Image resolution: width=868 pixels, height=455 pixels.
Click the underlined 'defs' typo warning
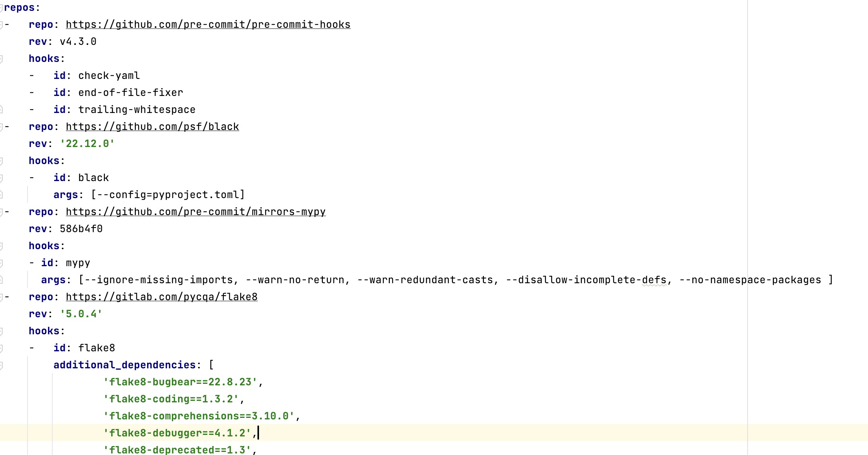click(654, 280)
